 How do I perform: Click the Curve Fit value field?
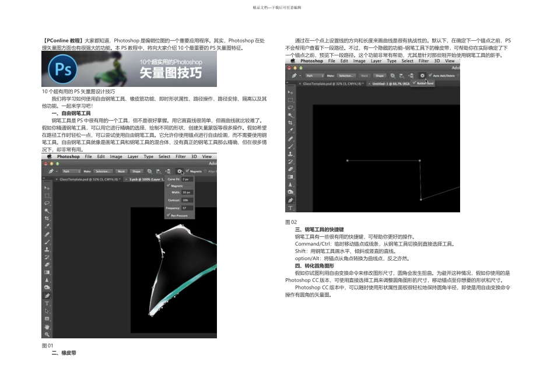click(x=187, y=179)
